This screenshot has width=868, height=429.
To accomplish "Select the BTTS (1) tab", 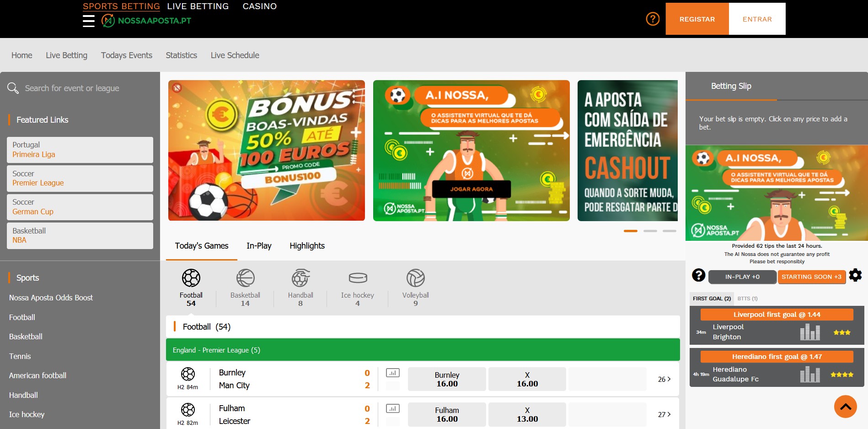I will click(x=747, y=299).
